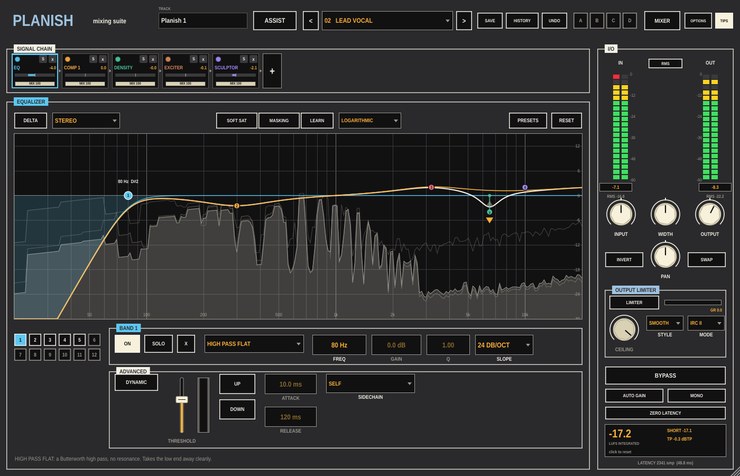Click the dynamic THRESHOLD slider handle
Image resolution: width=740 pixels, height=476 pixels.
(x=182, y=400)
